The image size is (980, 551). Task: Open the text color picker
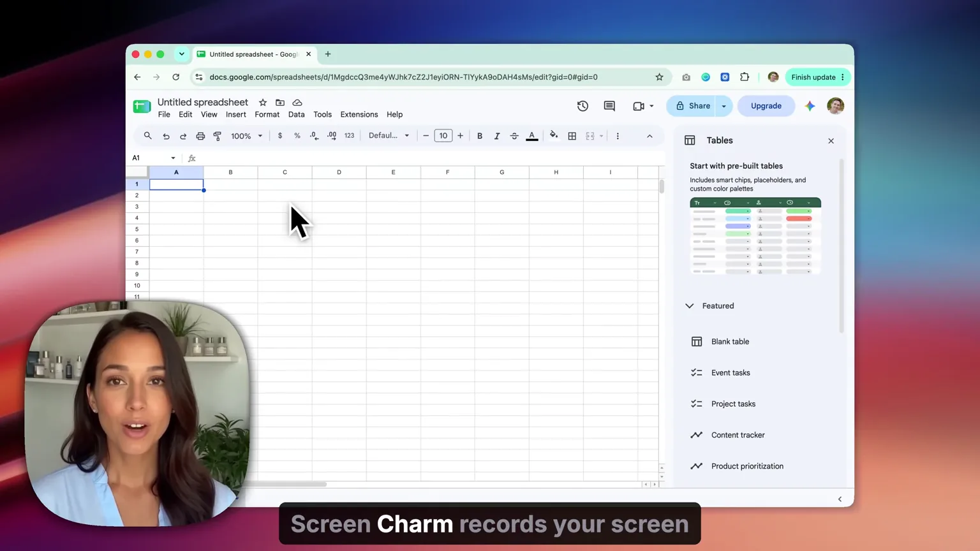(x=531, y=136)
